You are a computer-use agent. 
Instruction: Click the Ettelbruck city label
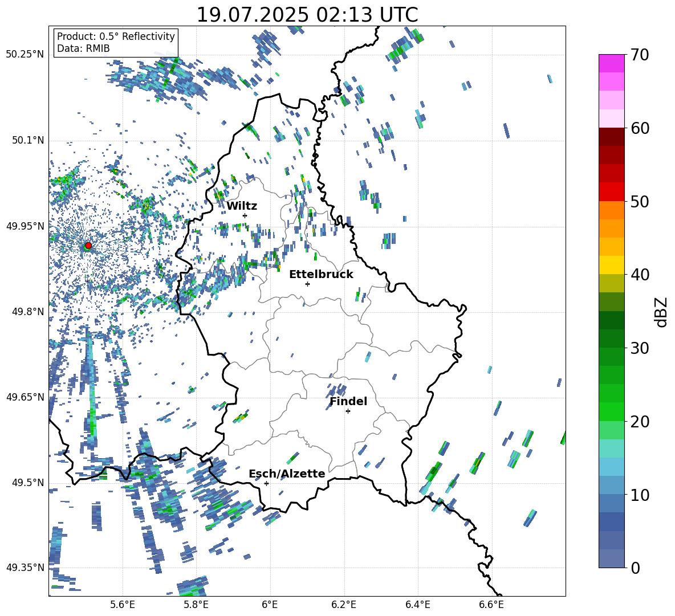(321, 275)
